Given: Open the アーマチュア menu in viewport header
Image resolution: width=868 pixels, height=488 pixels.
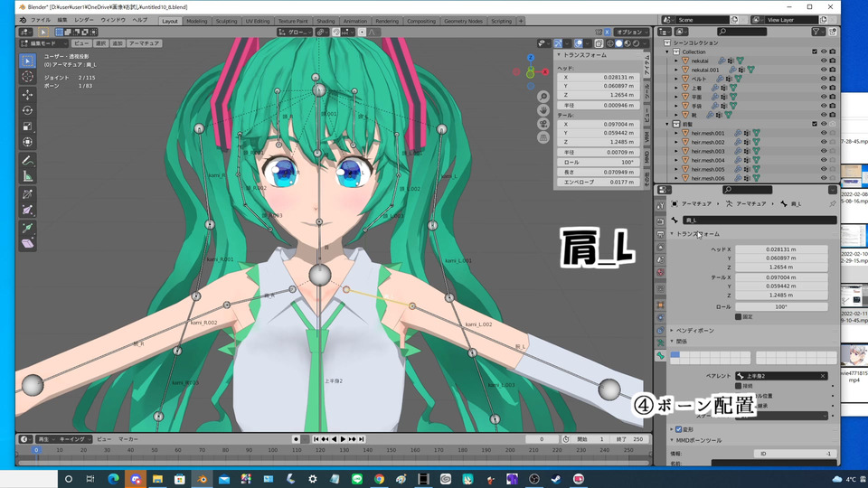Looking at the screenshot, I should click(144, 43).
